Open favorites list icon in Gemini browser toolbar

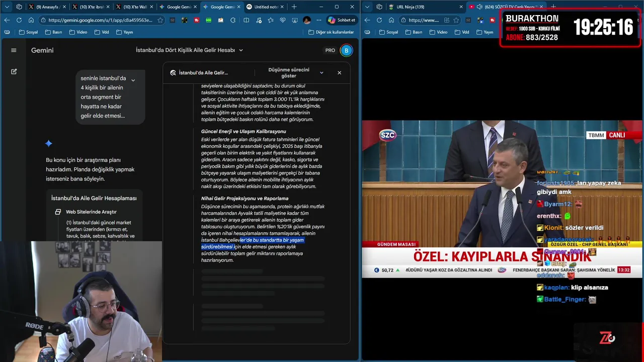coord(271,20)
